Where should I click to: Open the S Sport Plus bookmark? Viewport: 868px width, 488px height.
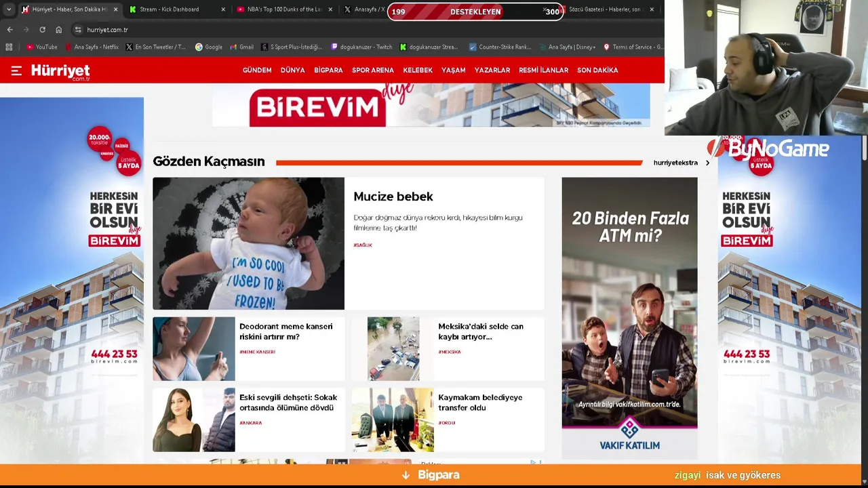click(292, 47)
